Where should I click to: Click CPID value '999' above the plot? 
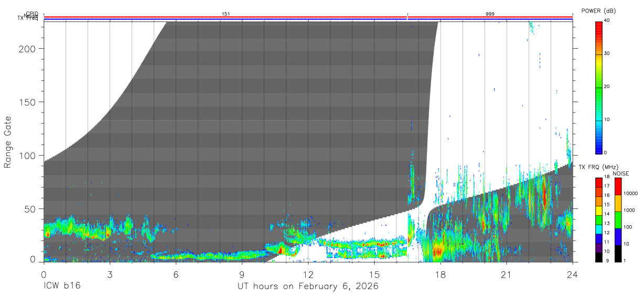coord(490,14)
